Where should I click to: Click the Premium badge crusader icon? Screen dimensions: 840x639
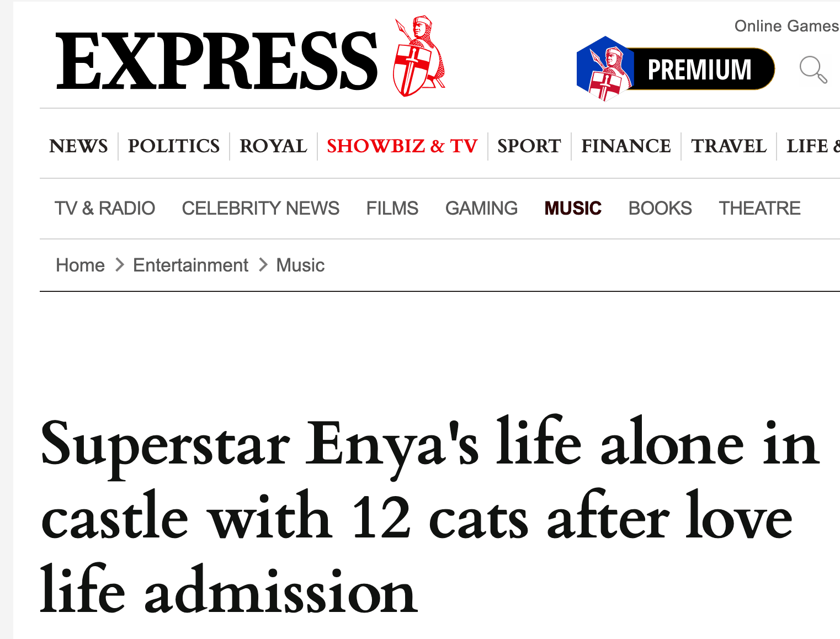604,70
